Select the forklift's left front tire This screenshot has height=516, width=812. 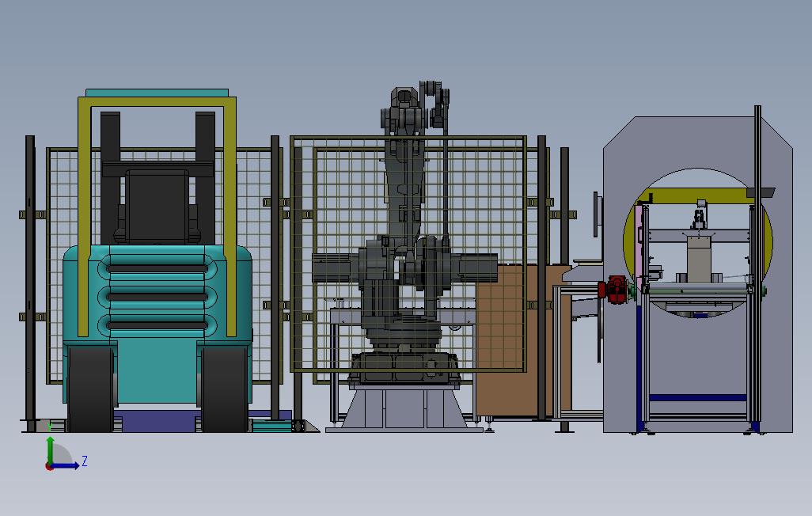pos(90,389)
